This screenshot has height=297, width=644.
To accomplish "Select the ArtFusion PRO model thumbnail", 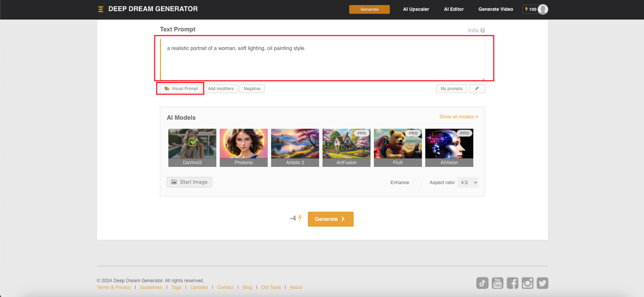I will 346,148.
